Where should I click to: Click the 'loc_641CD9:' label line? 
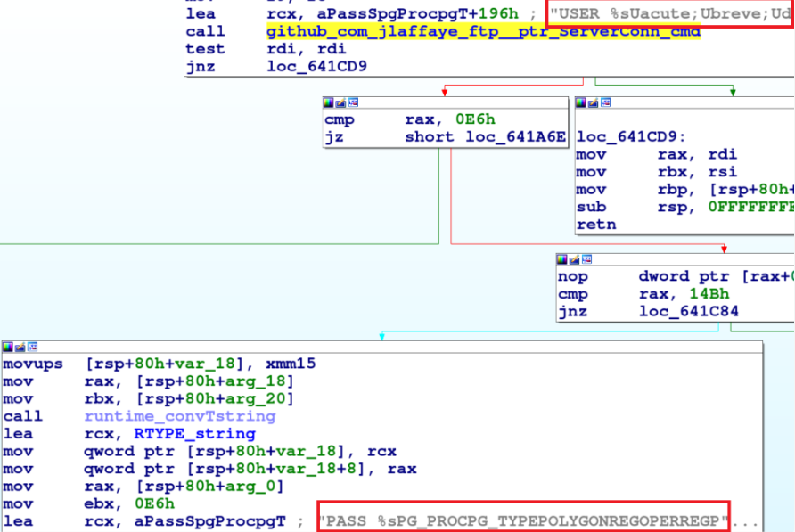tap(631, 137)
